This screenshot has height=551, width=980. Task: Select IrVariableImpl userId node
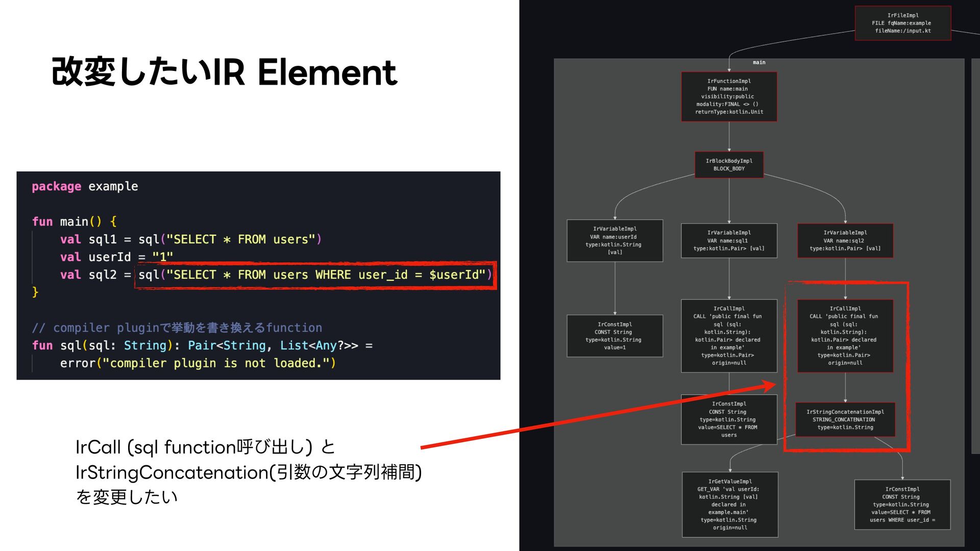coord(615,240)
